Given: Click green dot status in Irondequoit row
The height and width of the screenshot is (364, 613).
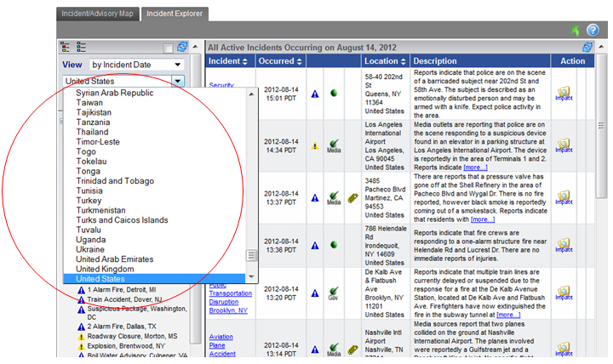Looking at the screenshot, I should 334,245.
